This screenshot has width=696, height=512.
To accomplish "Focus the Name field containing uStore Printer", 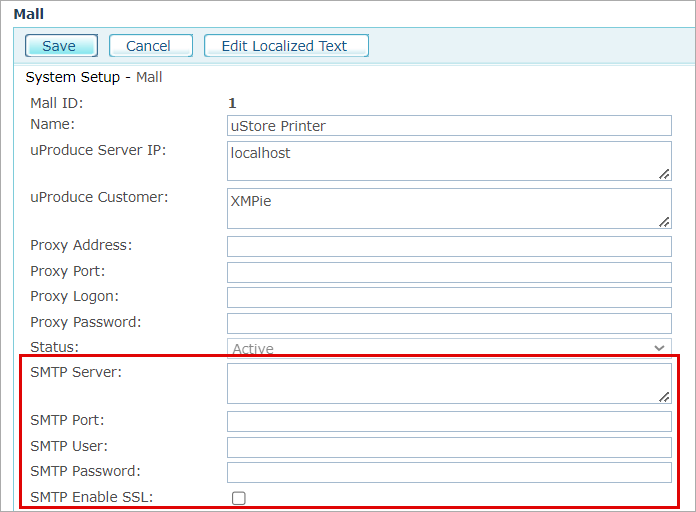I will coord(449,126).
